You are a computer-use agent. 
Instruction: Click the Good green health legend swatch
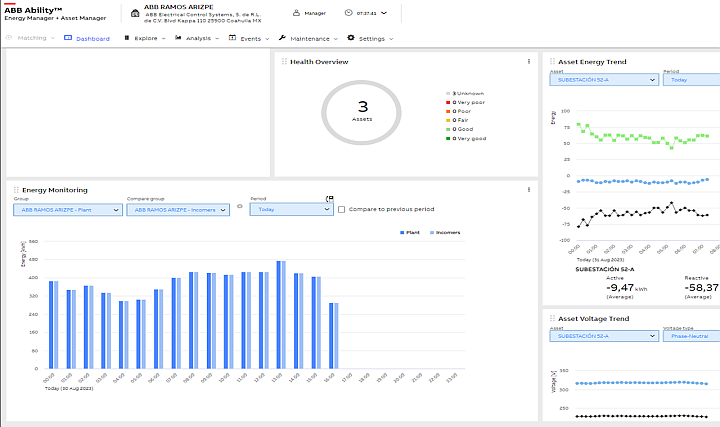coord(449,129)
